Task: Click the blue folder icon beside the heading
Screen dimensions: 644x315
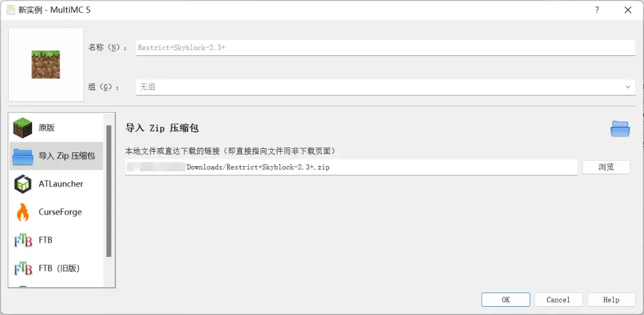Action: point(620,129)
